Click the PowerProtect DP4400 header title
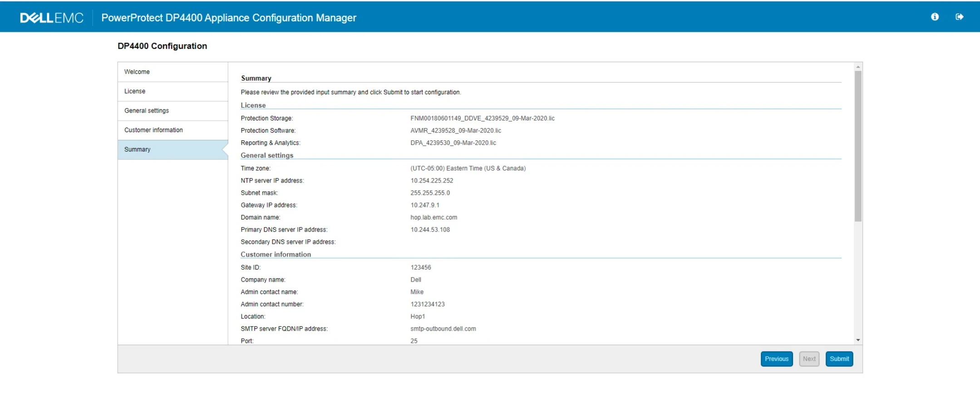This screenshot has height=401, width=980. (x=229, y=18)
